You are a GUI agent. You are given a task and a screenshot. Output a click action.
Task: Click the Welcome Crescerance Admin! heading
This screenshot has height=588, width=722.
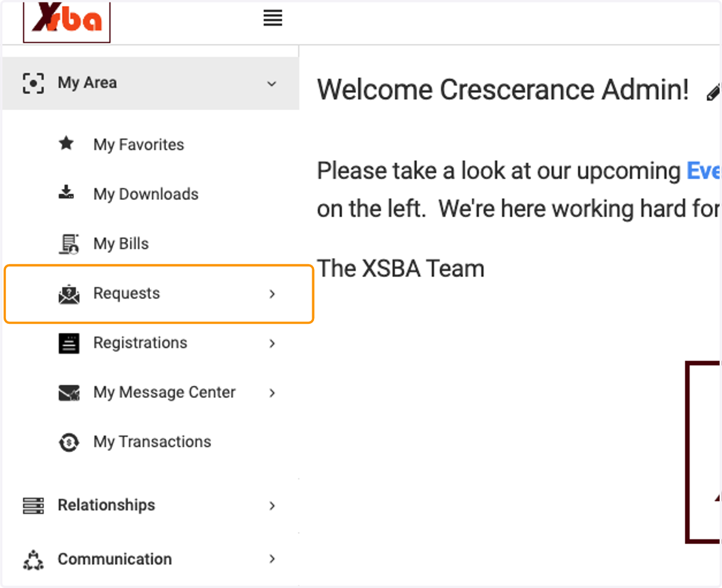pyautogui.click(x=503, y=90)
